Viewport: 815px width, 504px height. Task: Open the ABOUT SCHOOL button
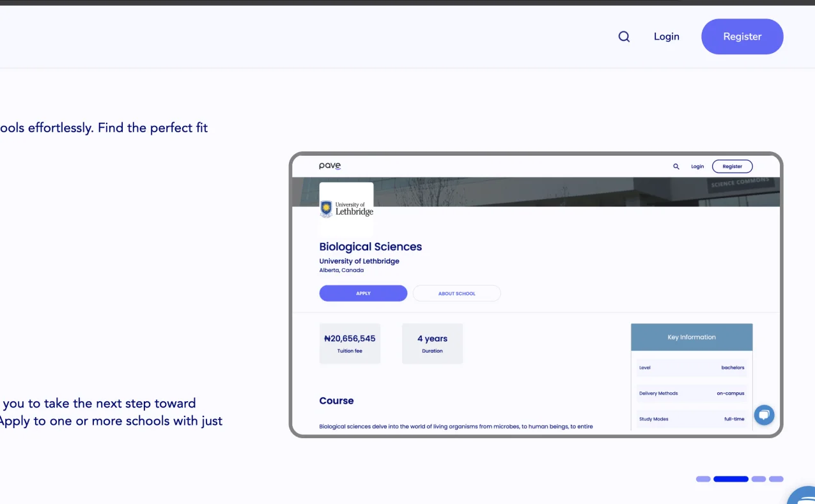(456, 294)
